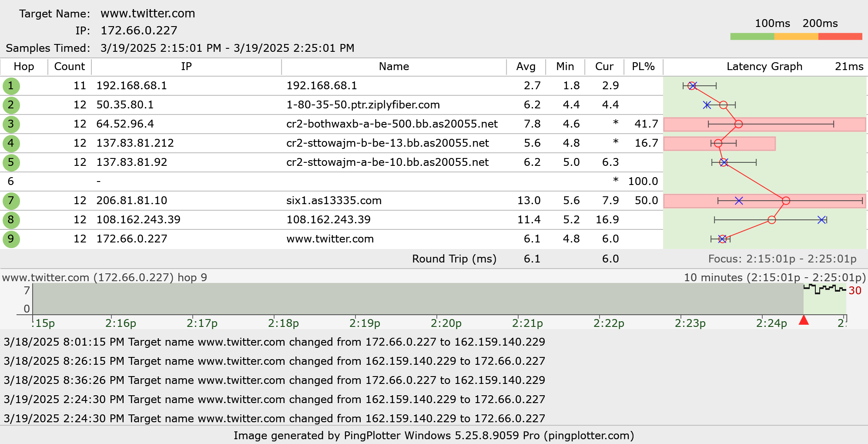This screenshot has height=444, width=868.
Task: Click the 2:20p timeline tick label
Action: [x=446, y=323]
